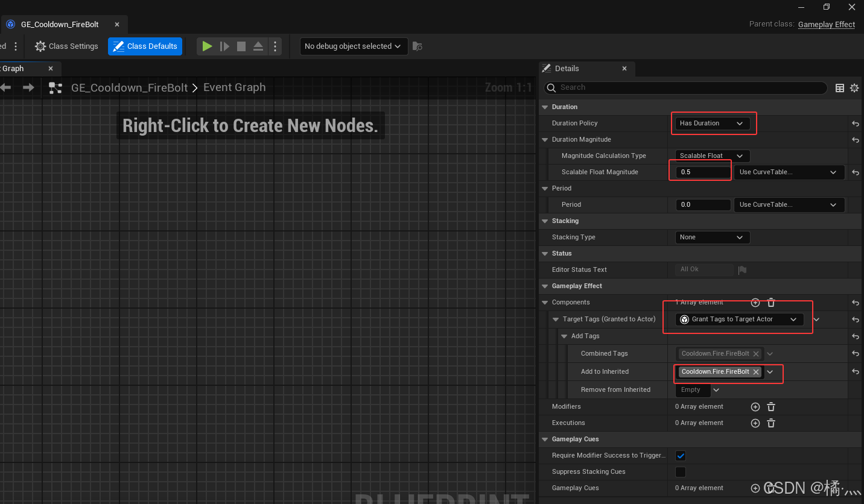
Task: Open the Remove from Inherited tag picker arrow
Action: 716,390
